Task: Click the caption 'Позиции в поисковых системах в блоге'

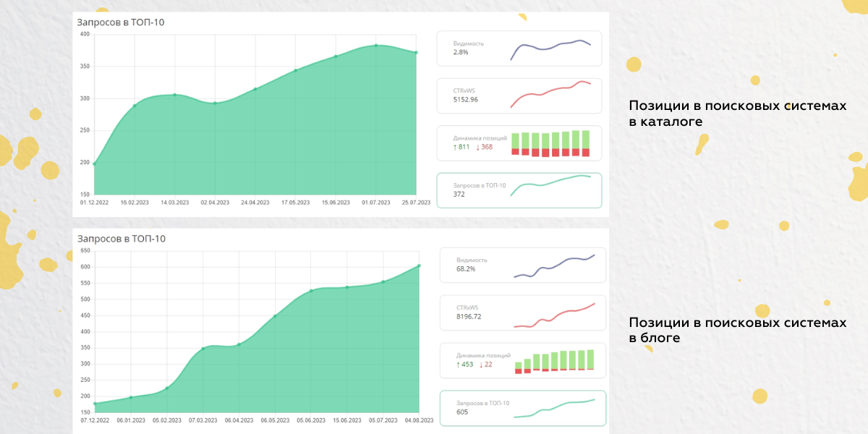Action: tap(736, 330)
